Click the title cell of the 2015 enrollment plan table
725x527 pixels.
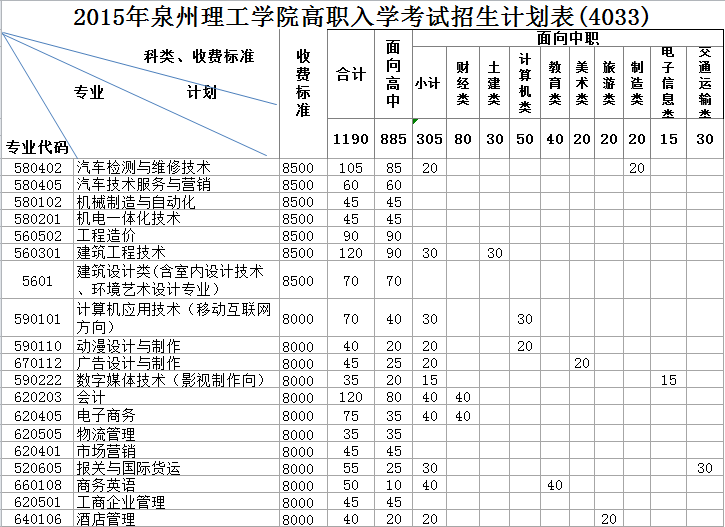(361, 16)
